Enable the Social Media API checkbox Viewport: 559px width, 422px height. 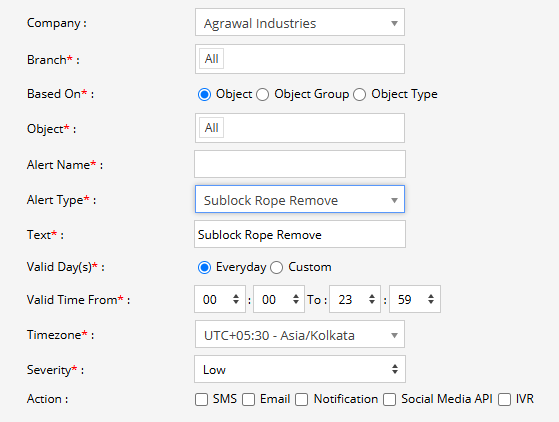click(389, 399)
